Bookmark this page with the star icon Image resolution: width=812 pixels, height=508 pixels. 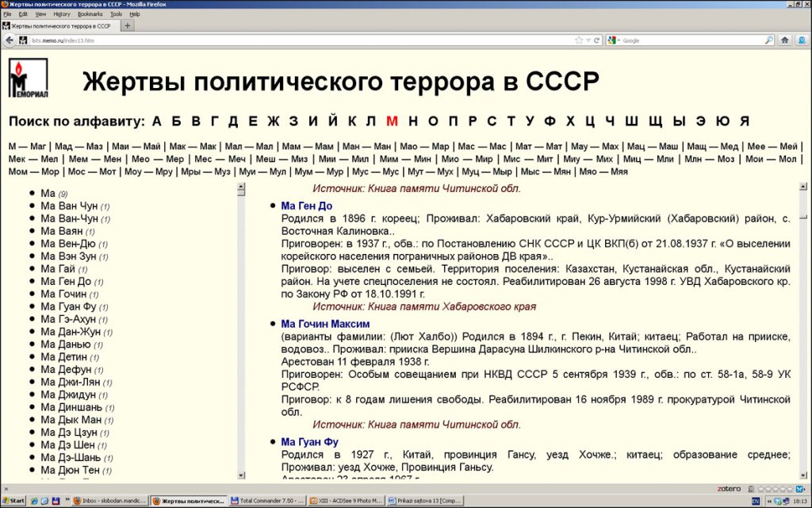point(578,40)
